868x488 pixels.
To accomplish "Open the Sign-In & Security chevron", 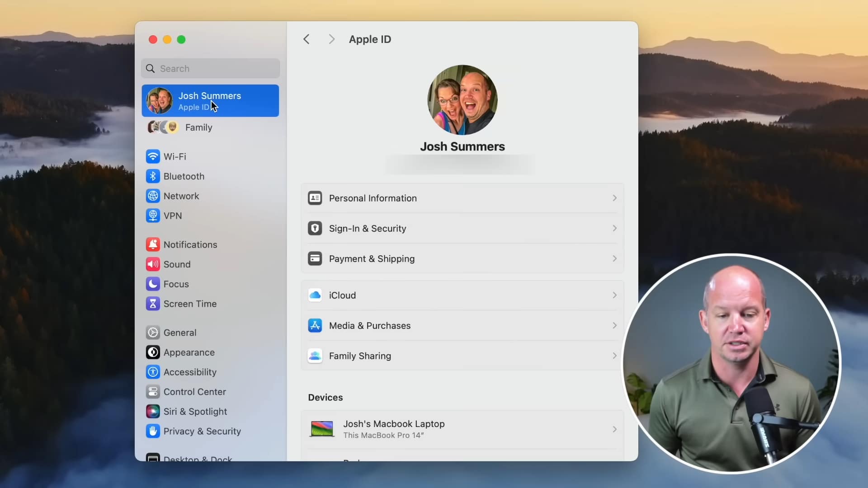I will pyautogui.click(x=614, y=228).
